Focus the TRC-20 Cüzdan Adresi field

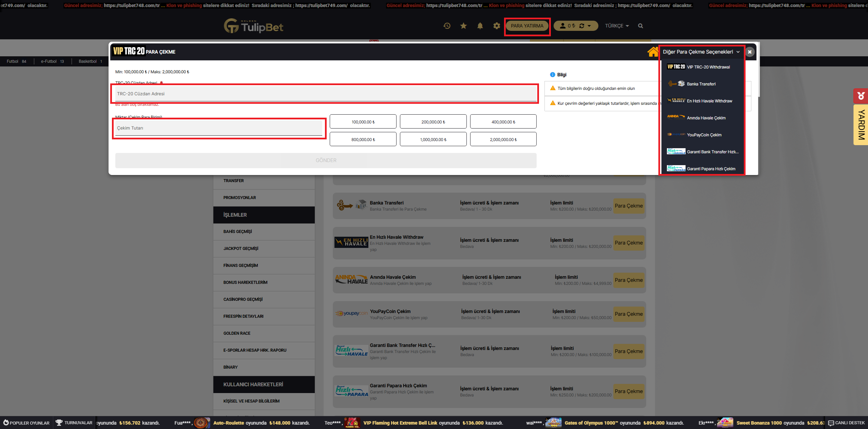point(326,94)
